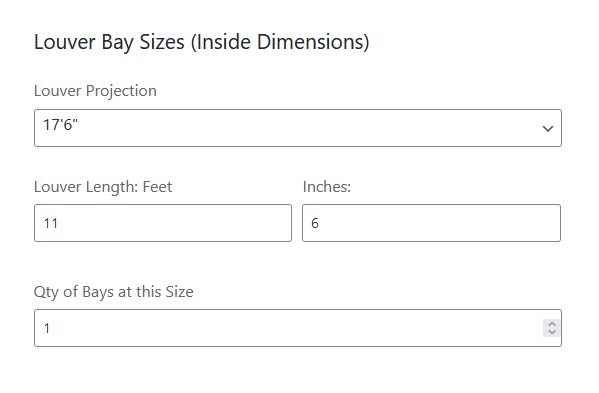
Task: Click the Louver Projection label
Action: pyautogui.click(x=95, y=91)
